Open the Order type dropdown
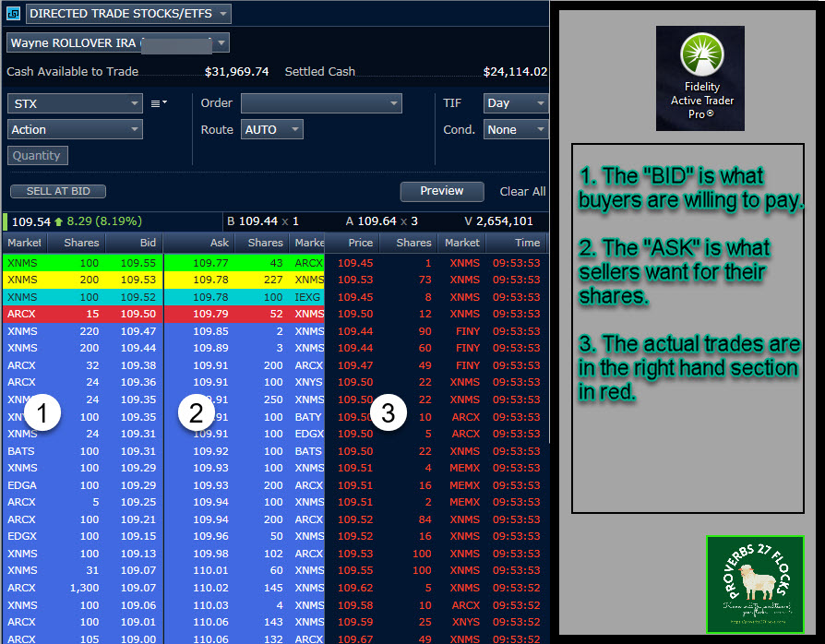Image resolution: width=825 pixels, height=644 pixels. 321,103
